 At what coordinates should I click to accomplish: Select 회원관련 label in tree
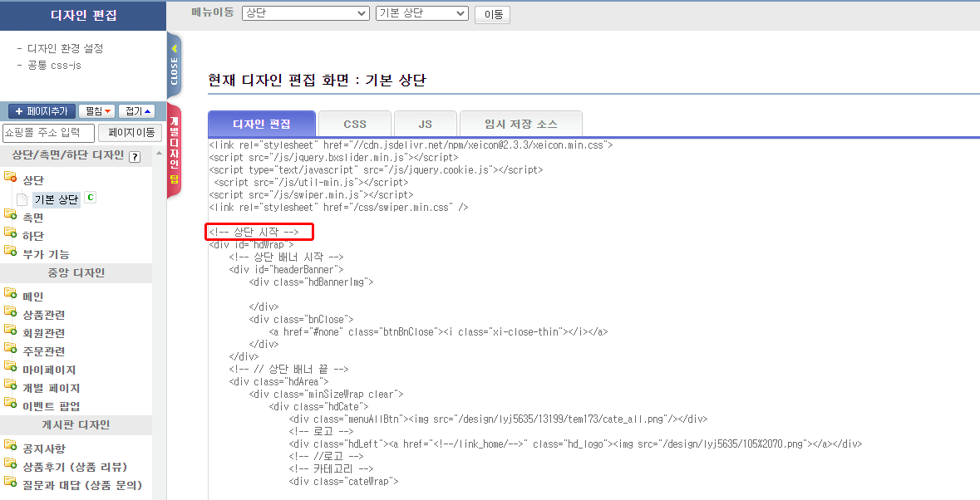44,333
